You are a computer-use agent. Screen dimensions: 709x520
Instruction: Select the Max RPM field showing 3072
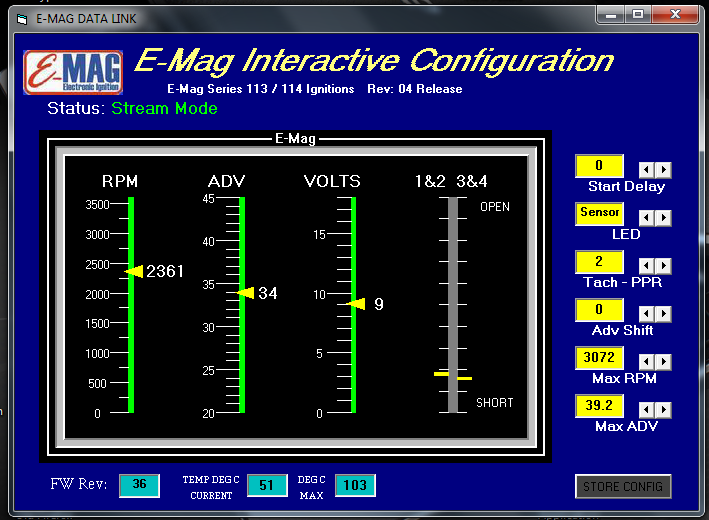click(599, 358)
